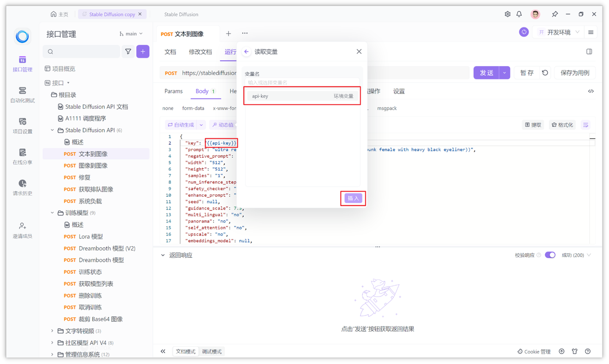Click the 发送 button
The image size is (609, 364).
(x=486, y=73)
